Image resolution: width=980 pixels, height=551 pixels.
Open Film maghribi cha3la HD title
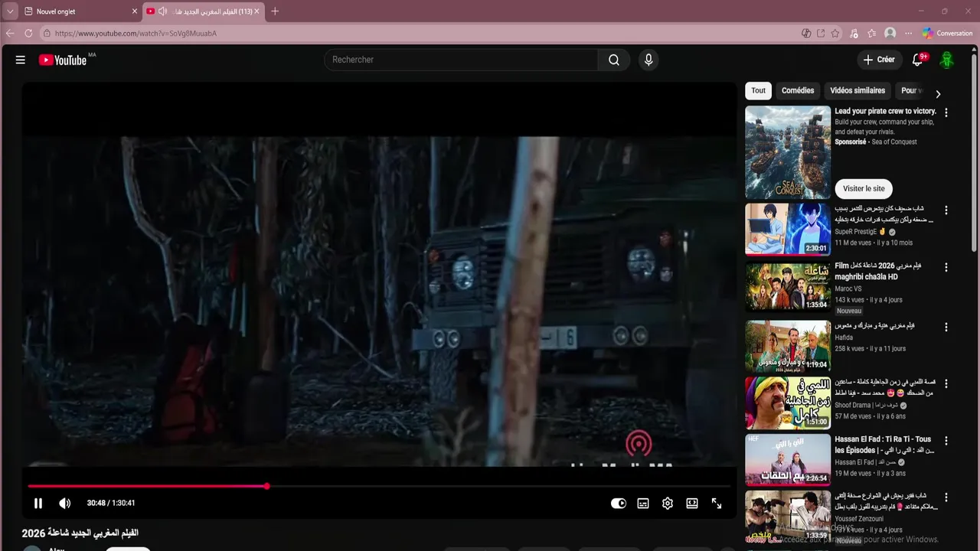[x=878, y=271]
